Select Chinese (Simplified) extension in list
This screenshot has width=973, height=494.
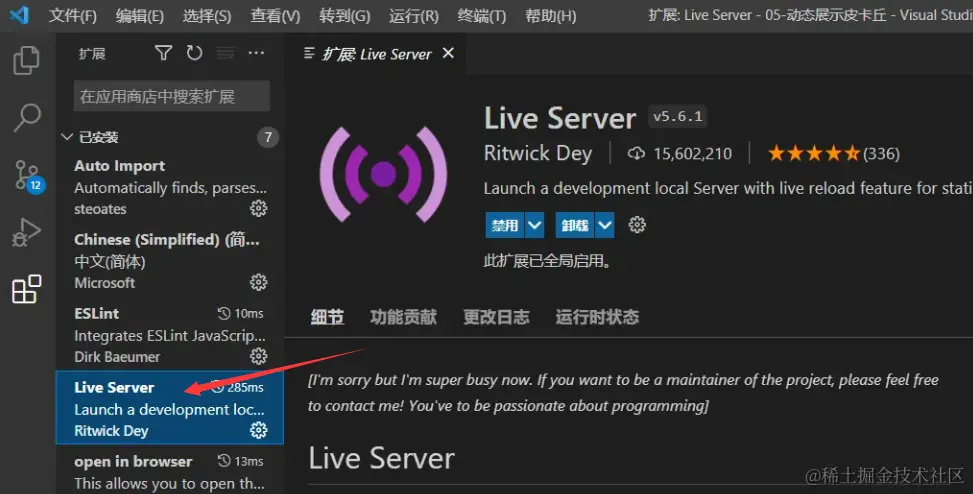pyautogui.click(x=169, y=261)
